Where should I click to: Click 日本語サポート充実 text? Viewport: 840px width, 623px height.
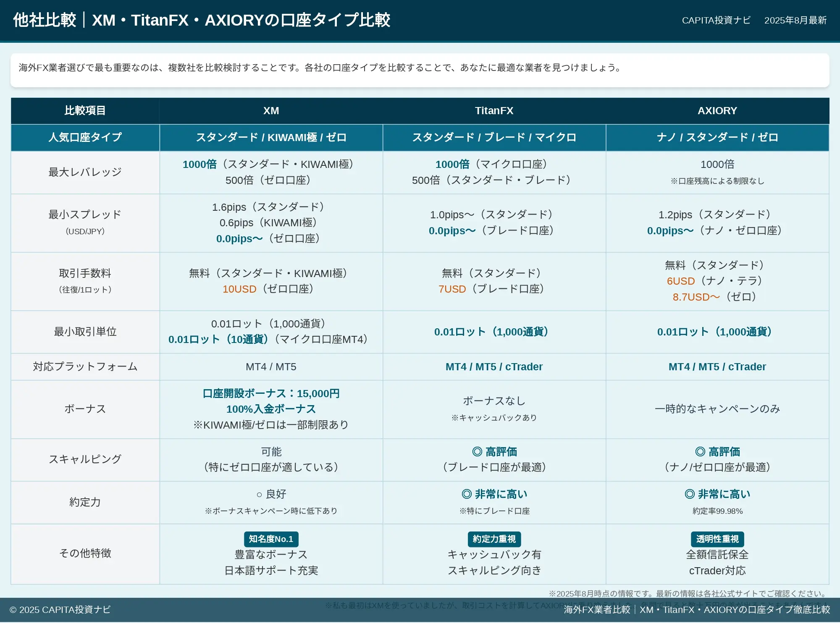(x=271, y=571)
